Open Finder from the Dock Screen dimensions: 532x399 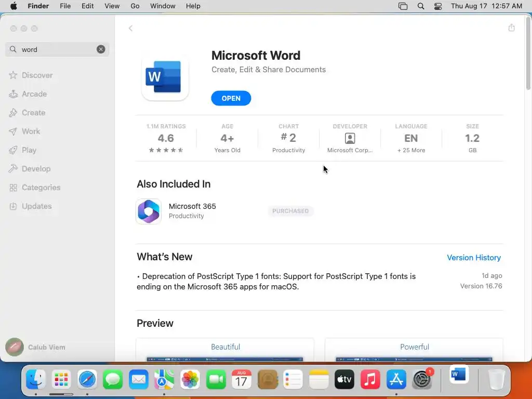(x=36, y=379)
